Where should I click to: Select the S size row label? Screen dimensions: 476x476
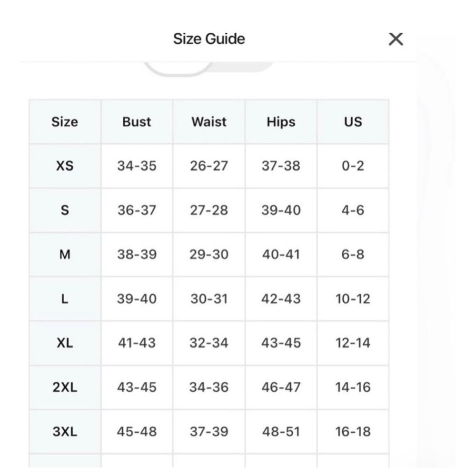tap(65, 210)
